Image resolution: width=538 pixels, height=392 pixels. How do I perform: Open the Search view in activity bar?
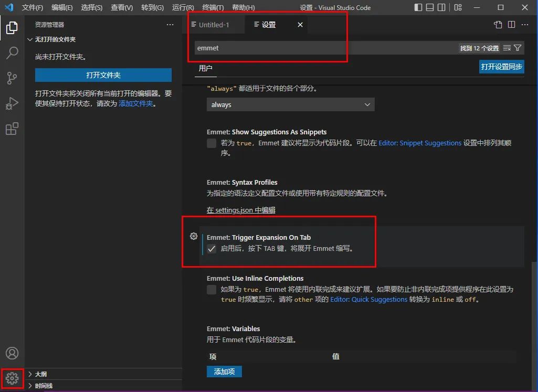[12, 53]
